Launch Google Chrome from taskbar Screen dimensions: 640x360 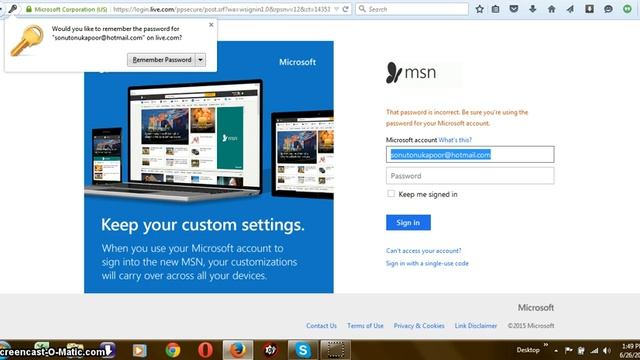point(173,350)
